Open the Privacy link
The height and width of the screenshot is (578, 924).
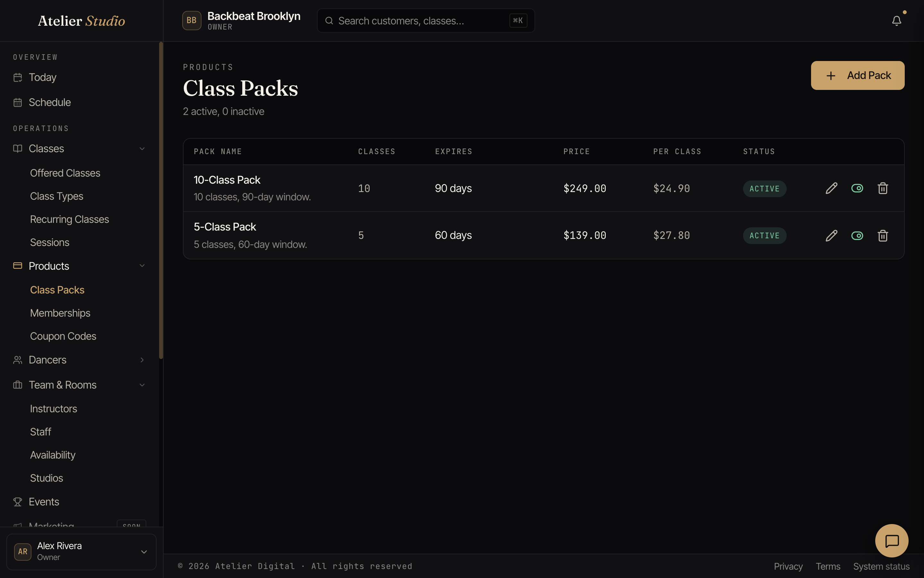pos(788,566)
